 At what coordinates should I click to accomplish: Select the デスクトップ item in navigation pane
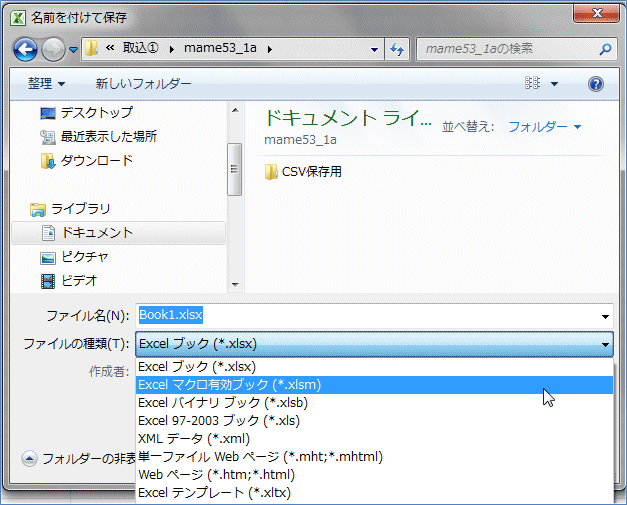(x=95, y=112)
